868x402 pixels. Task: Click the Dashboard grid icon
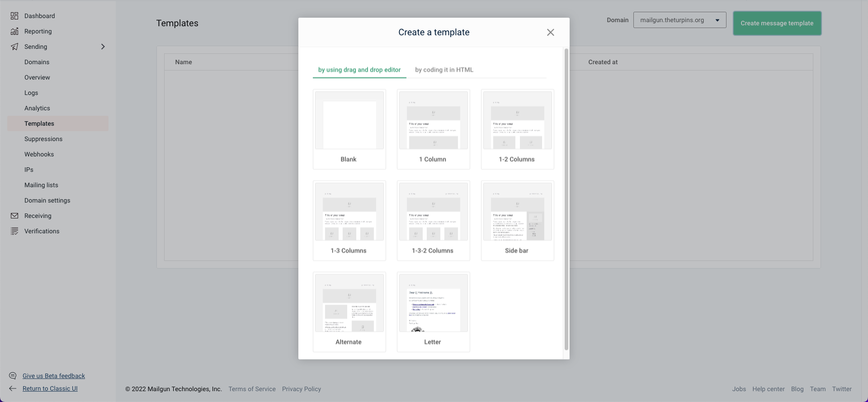click(x=14, y=16)
